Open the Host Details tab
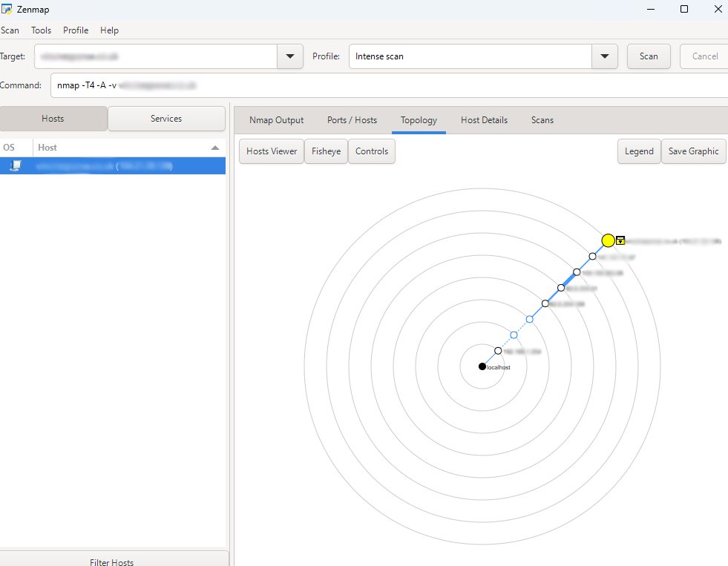The height and width of the screenshot is (566, 728). click(484, 120)
